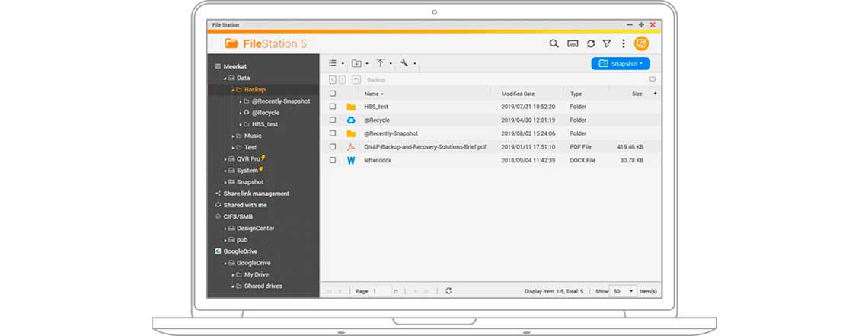Click the Page number input field
Image resolution: width=868 pixels, height=336 pixels.
[381, 291]
